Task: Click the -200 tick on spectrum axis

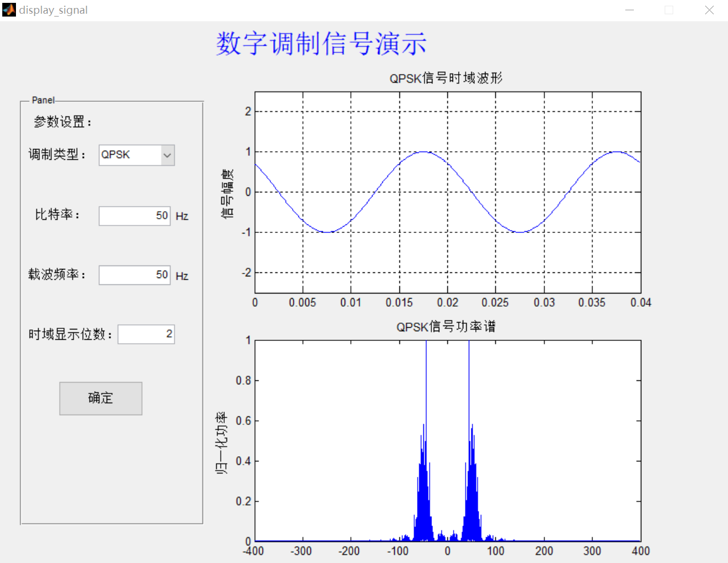Action: (349, 551)
